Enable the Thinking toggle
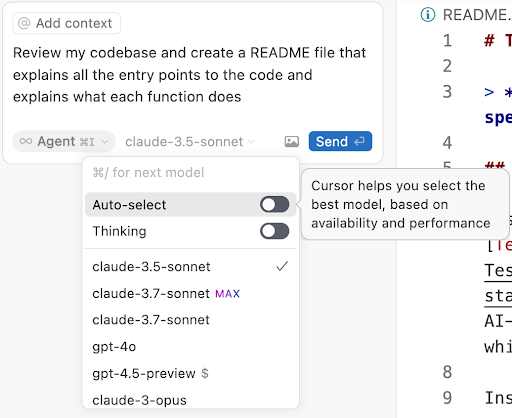Screen dimensions: 512x418 pos(274,231)
